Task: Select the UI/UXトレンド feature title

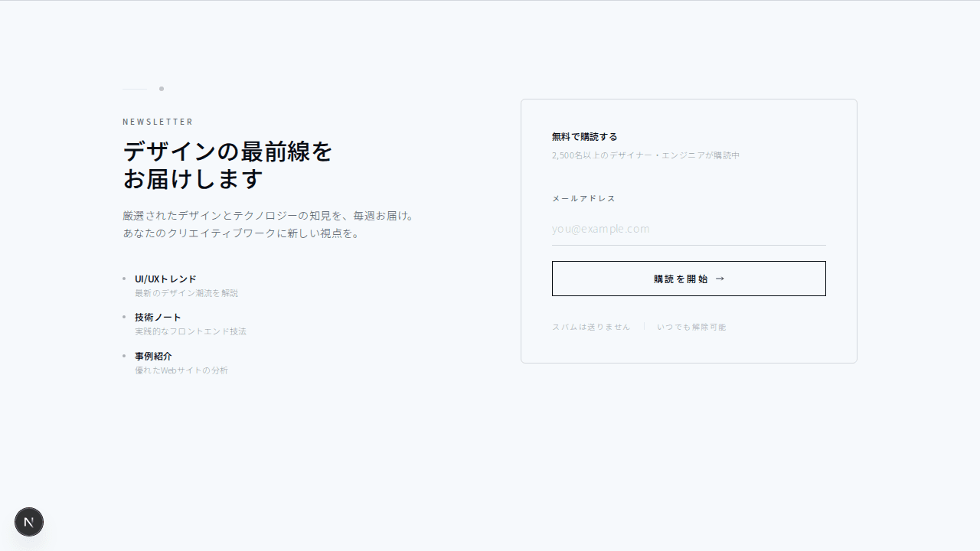Action: click(165, 279)
